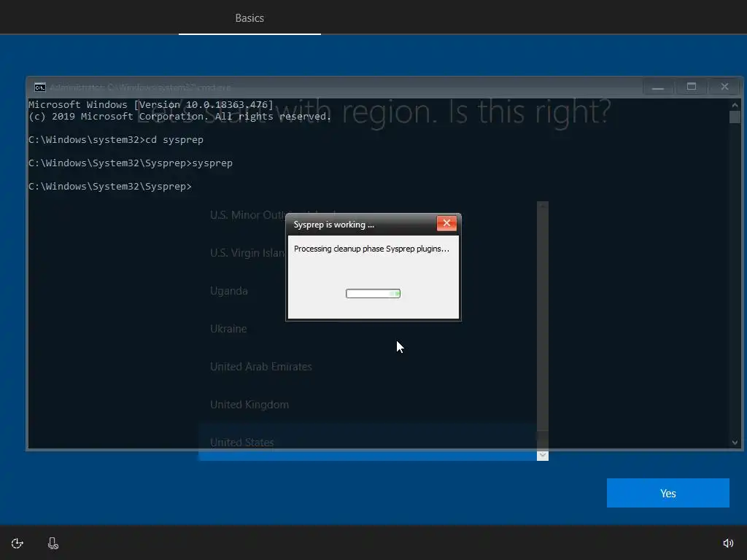Click the 'Processing cleanup phase Sysprep plugins' text

click(371, 249)
